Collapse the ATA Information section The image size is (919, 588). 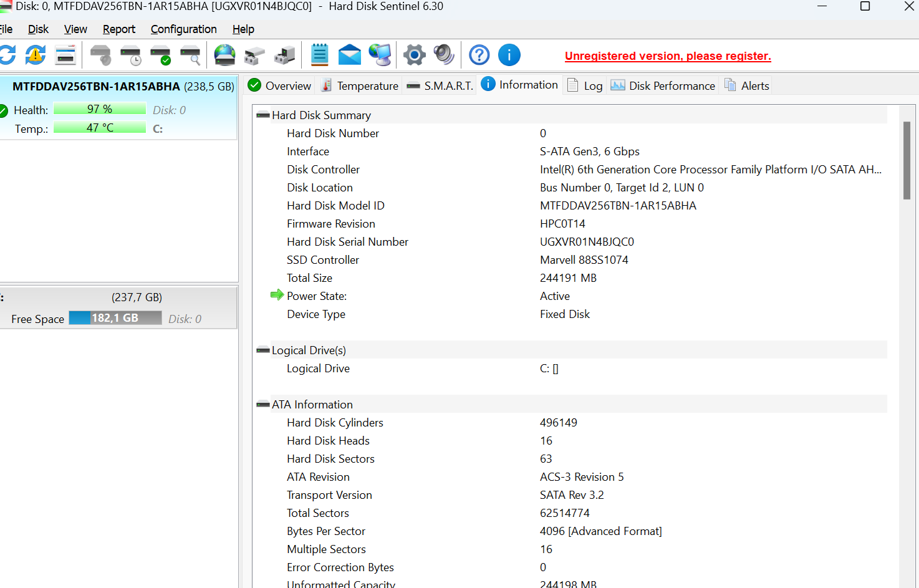(x=263, y=405)
